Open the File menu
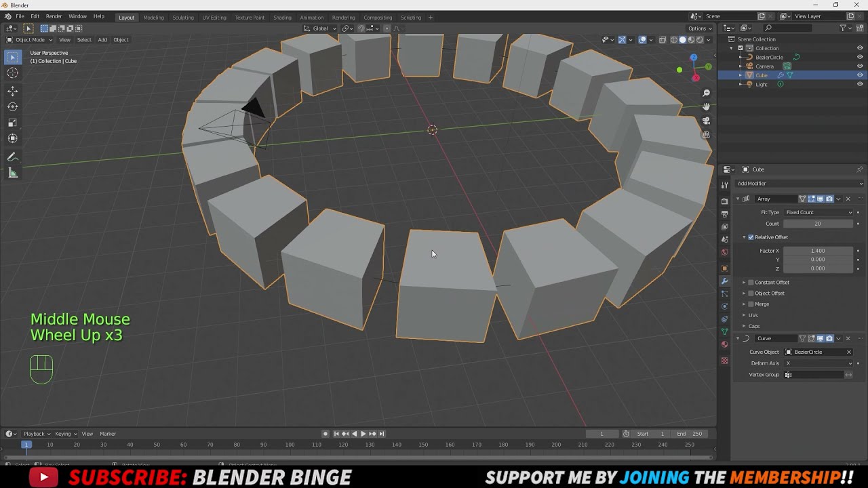The width and height of the screenshot is (868, 488). (x=20, y=16)
